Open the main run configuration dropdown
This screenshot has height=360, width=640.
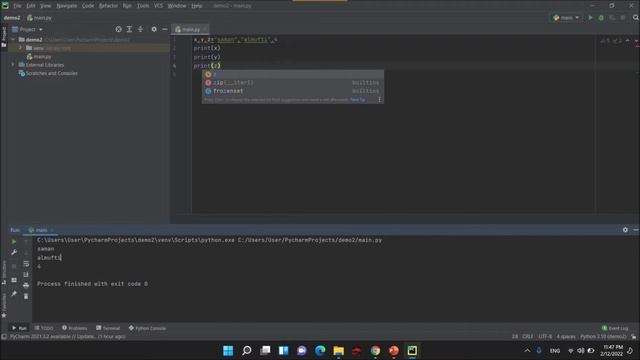pos(566,18)
